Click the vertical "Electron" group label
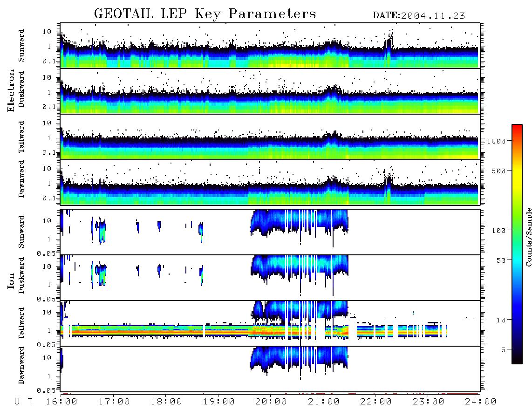532x410 pixels. tap(11, 90)
